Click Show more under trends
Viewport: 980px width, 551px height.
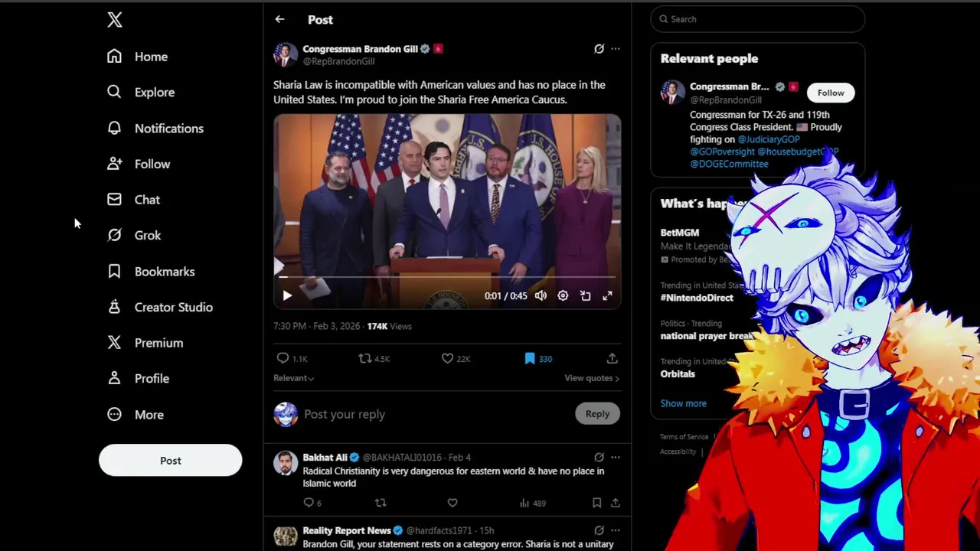click(684, 403)
